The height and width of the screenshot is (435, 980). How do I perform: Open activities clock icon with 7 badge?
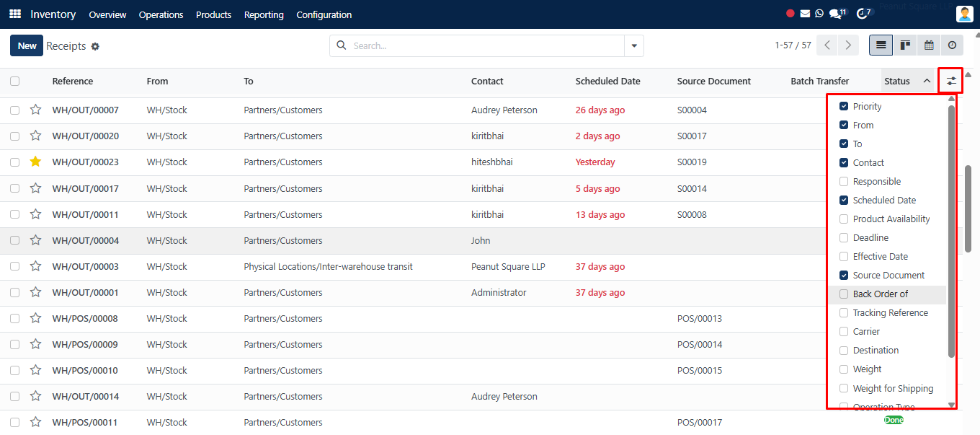coord(864,14)
